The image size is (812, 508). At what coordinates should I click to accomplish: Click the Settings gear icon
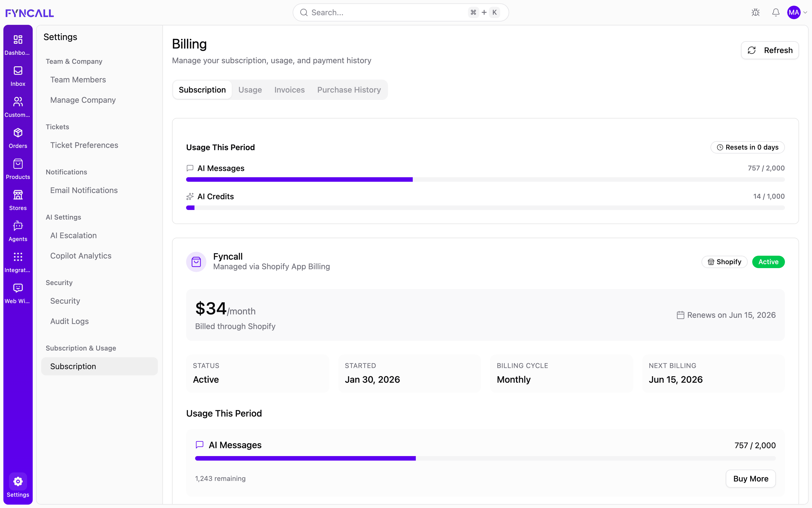(x=18, y=481)
